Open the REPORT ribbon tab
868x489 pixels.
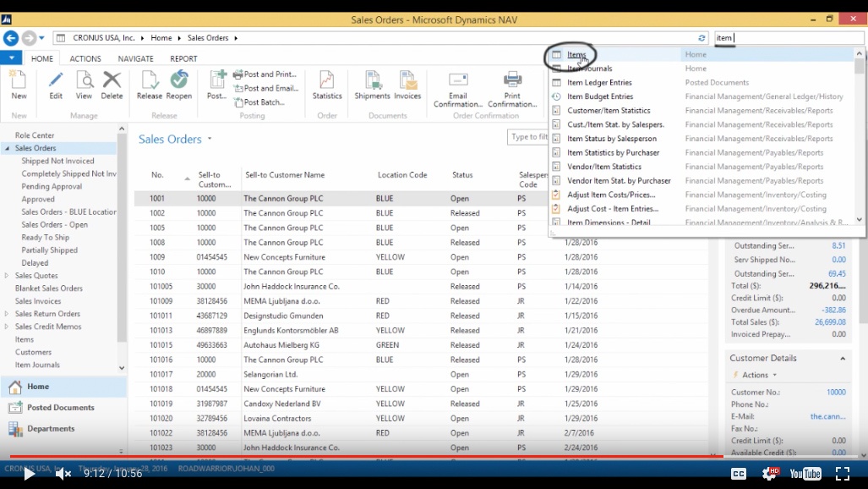coord(183,58)
